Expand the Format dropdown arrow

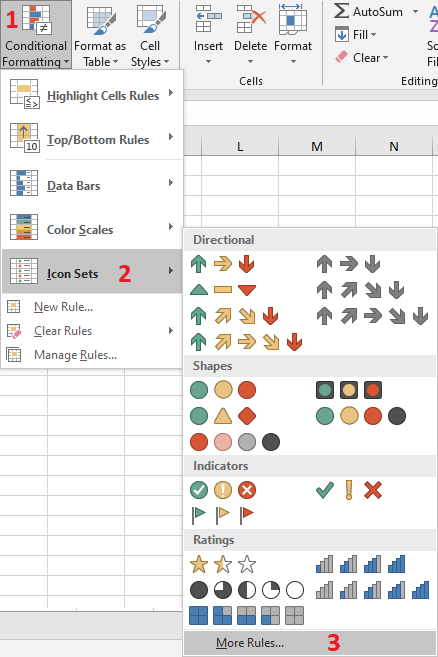(x=293, y=61)
